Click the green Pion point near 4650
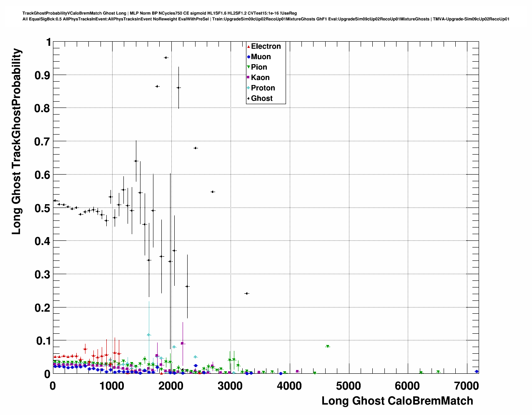The image size is (532, 415). click(328, 346)
